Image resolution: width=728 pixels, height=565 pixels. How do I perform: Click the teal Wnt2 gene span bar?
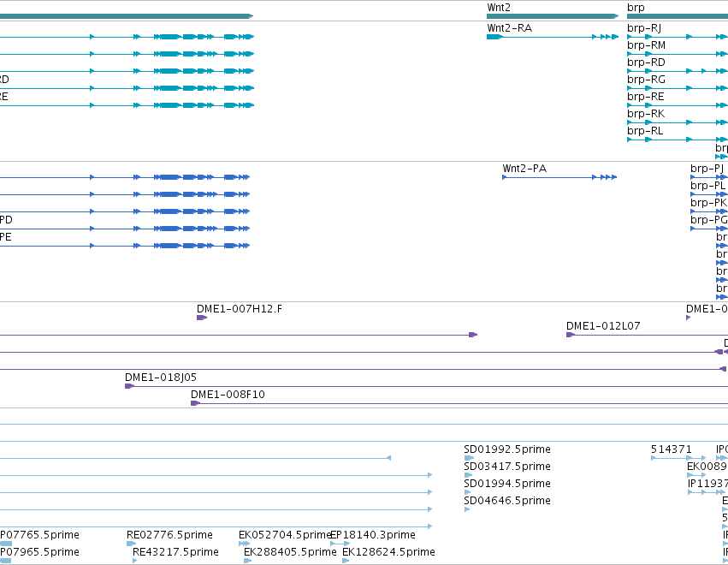coord(553,16)
